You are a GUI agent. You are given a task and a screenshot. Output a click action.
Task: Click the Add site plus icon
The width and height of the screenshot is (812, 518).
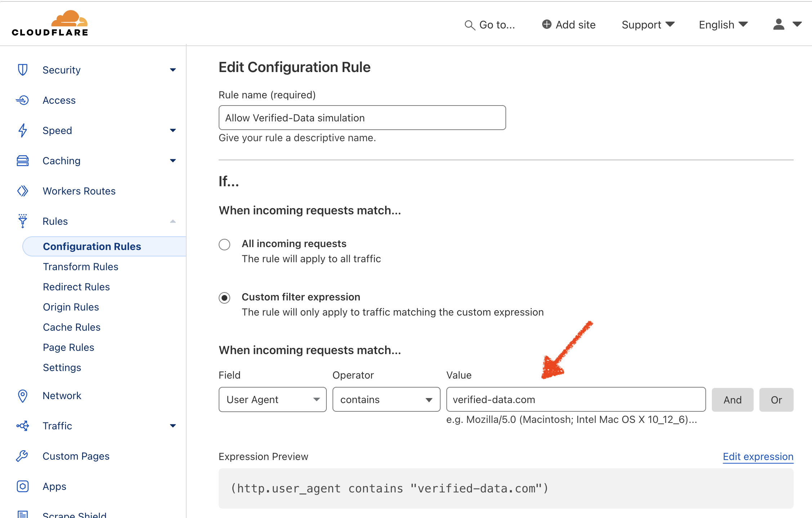coord(546,24)
